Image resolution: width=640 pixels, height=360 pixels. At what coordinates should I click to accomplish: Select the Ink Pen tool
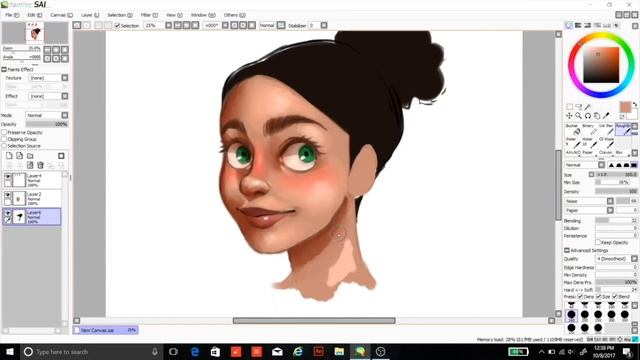pyautogui.click(x=606, y=129)
